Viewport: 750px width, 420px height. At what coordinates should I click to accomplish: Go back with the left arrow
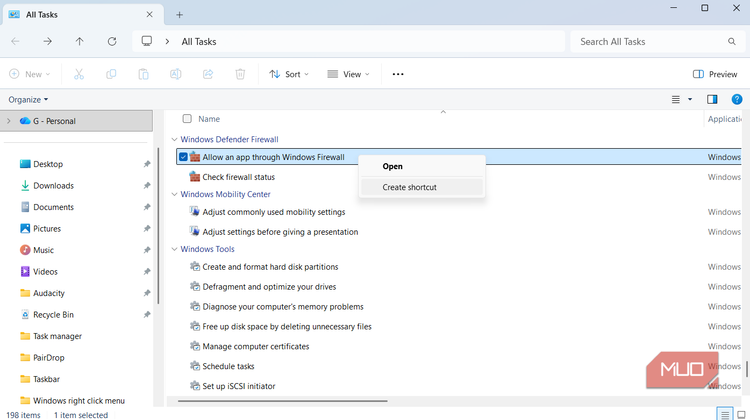[x=15, y=42]
